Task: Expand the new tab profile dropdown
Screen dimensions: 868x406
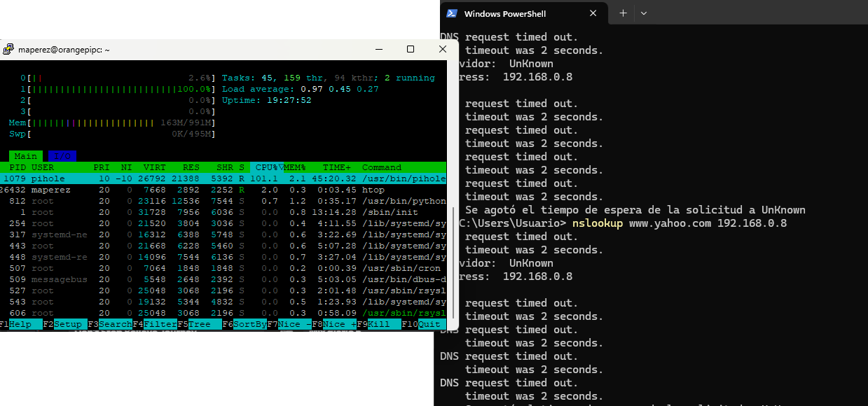Action: [644, 13]
